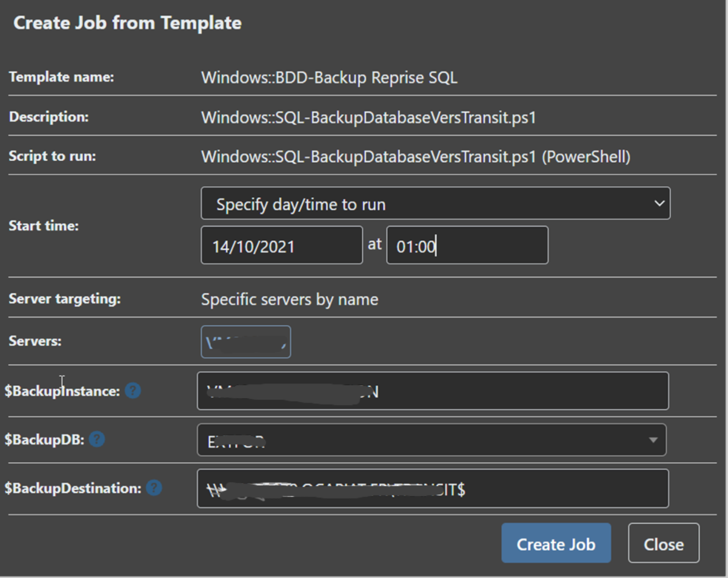Click the 'Description:' label

tap(49, 117)
